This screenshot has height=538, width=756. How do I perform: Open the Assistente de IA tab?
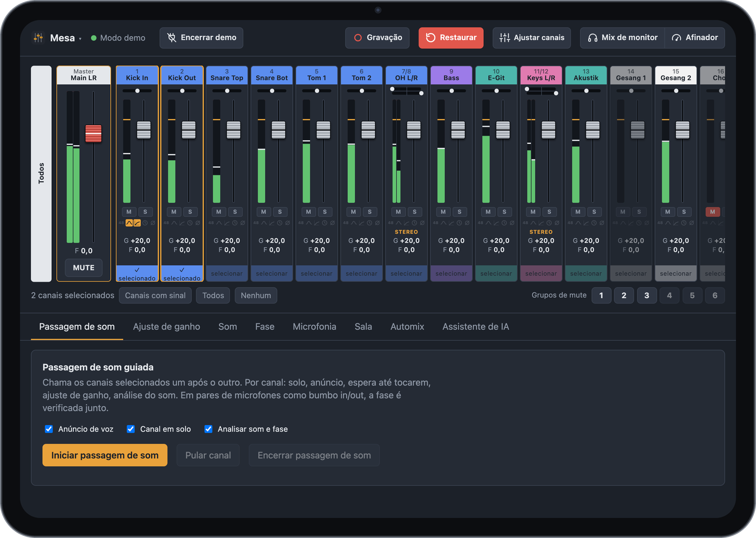coord(476,327)
